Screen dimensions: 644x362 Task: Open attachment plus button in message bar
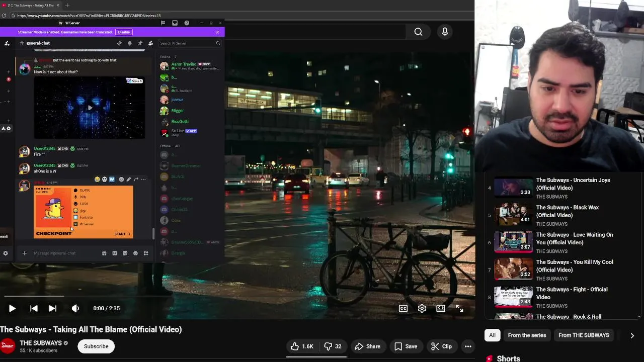pyautogui.click(x=24, y=253)
